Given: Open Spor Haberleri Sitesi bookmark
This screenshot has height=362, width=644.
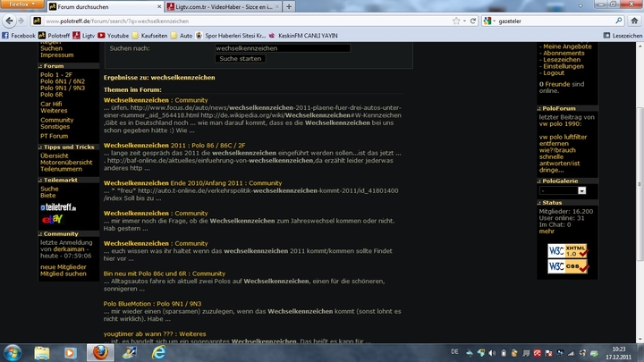Looking at the screenshot, I should click(x=231, y=36).
